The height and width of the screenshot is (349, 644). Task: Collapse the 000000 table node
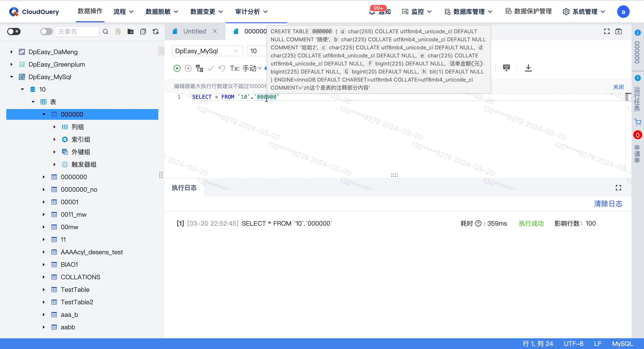[x=44, y=114]
